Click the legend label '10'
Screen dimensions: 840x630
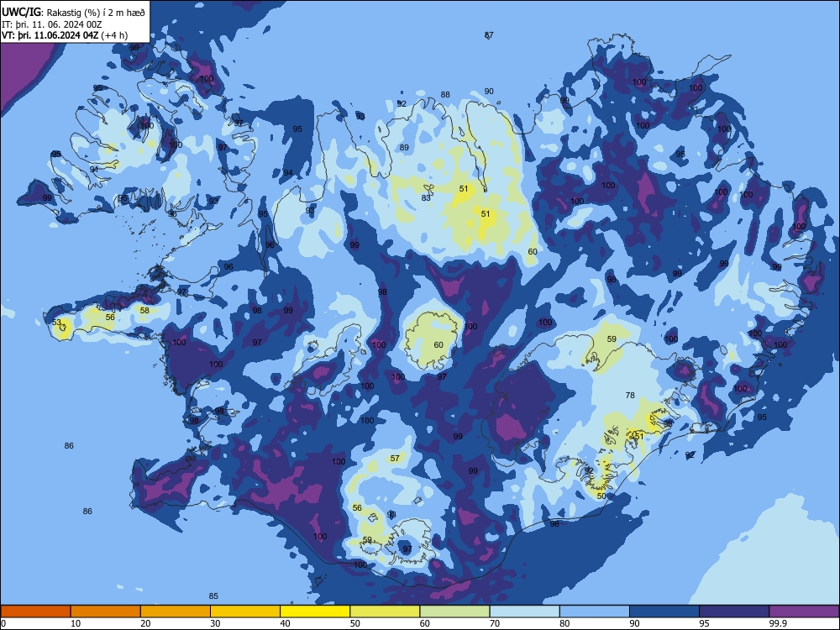(x=76, y=623)
